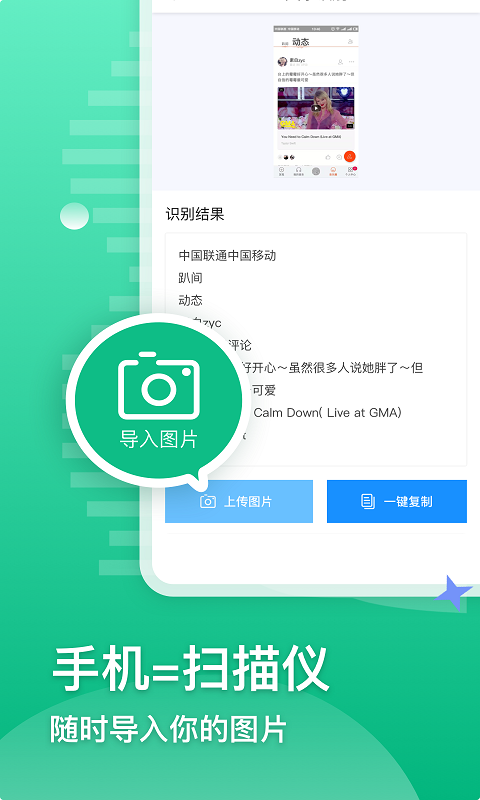
Task: Tap the small camera icon on 上传图片
Action: (x=208, y=501)
